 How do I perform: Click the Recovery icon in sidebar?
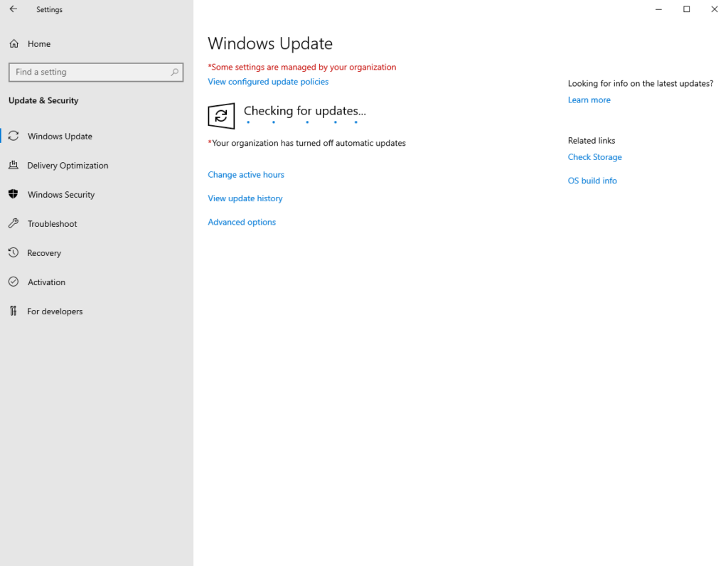(x=14, y=253)
